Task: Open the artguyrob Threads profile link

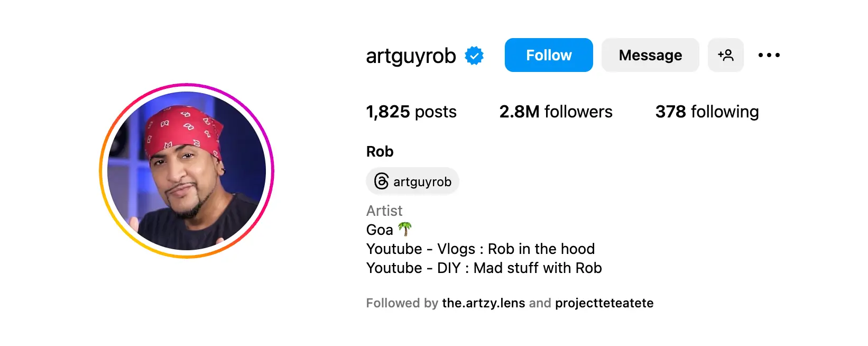Action: tap(422, 182)
